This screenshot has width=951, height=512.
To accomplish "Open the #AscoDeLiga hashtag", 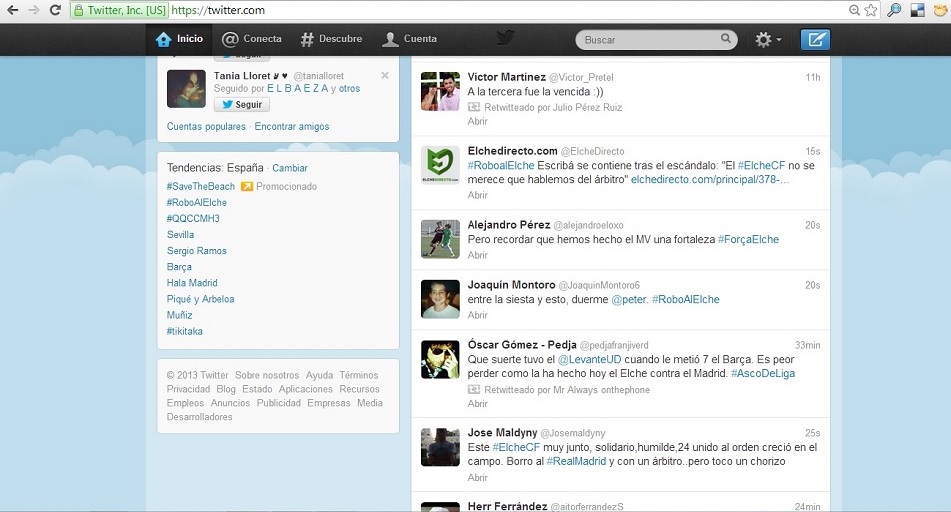I will [763, 374].
